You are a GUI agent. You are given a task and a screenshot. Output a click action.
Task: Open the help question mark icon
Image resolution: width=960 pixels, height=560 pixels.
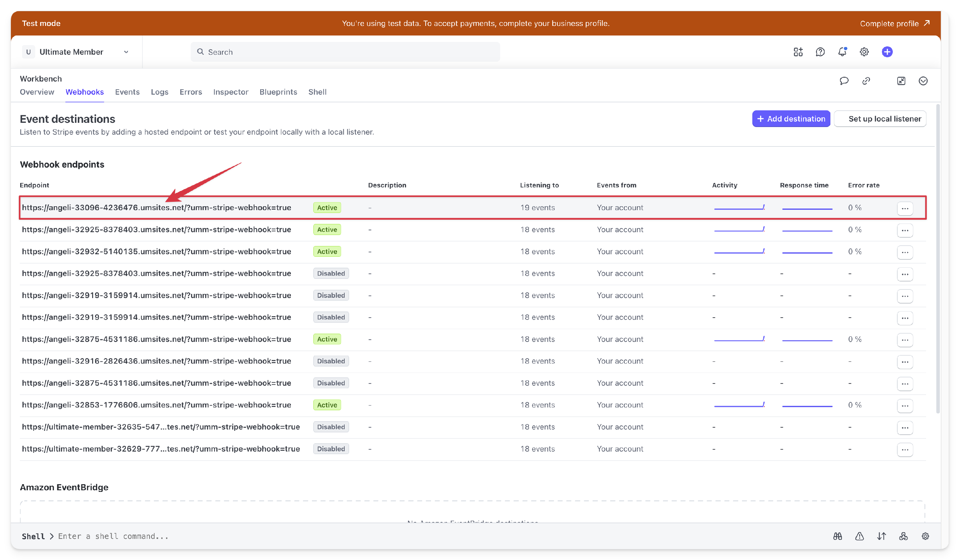tap(820, 52)
